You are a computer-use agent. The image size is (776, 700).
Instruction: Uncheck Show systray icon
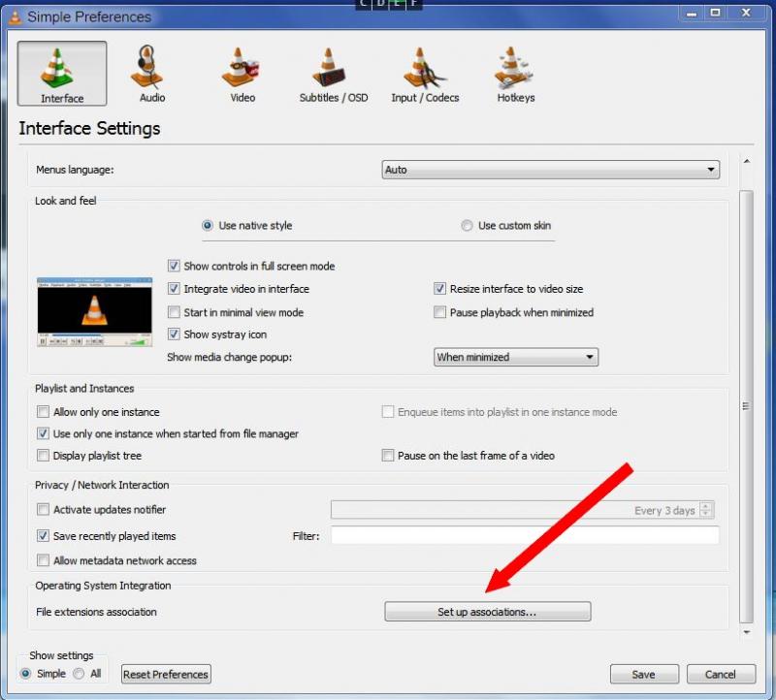point(175,334)
